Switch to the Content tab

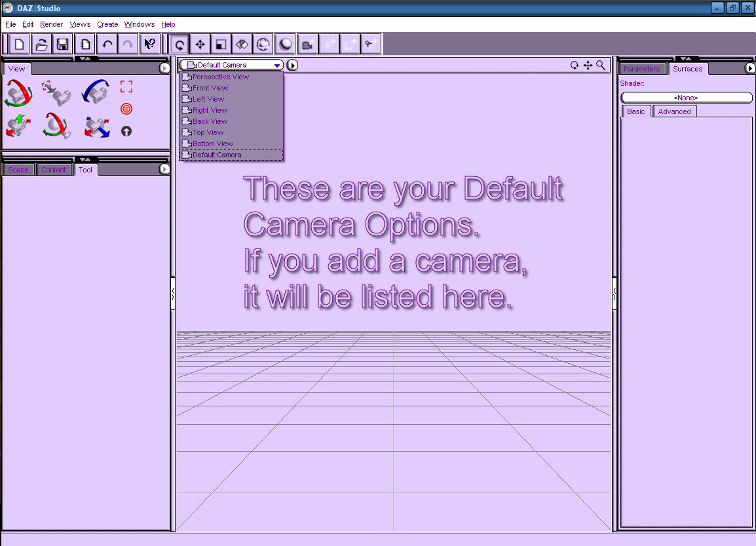tap(54, 170)
